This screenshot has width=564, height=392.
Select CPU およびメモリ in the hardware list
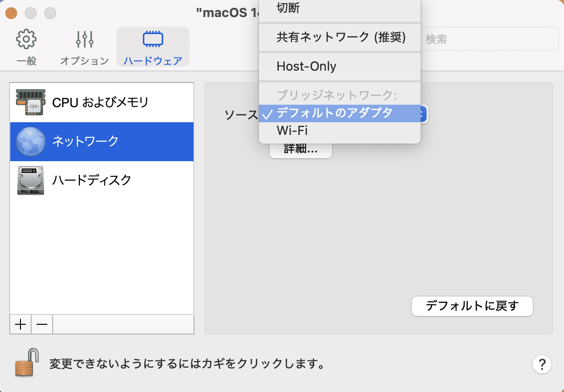click(x=102, y=102)
